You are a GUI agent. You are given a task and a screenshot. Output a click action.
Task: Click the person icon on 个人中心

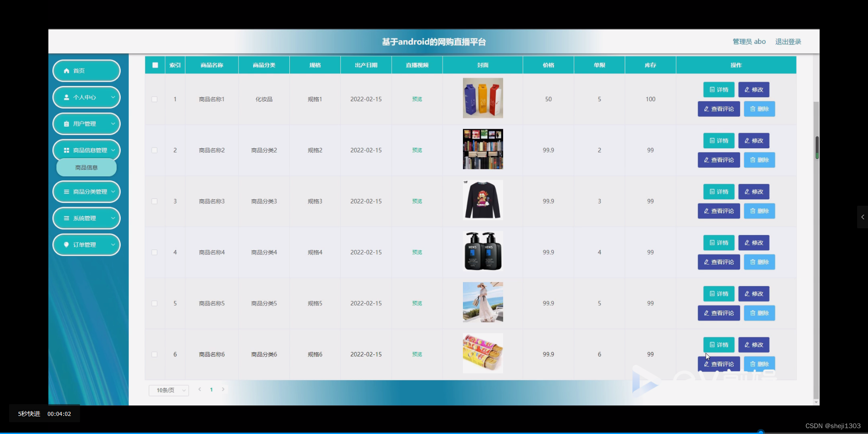67,97
